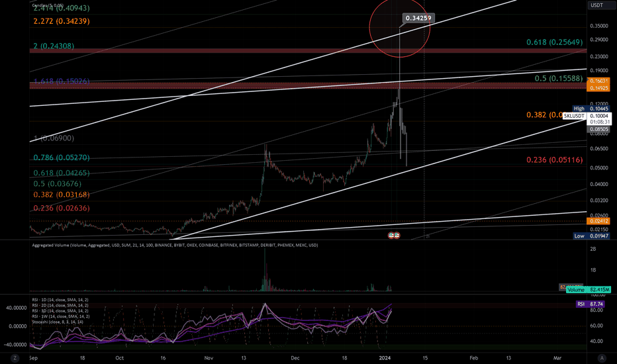The height and width of the screenshot is (364, 617).
Task: Click the Volume 82.415M label
Action: (589, 290)
